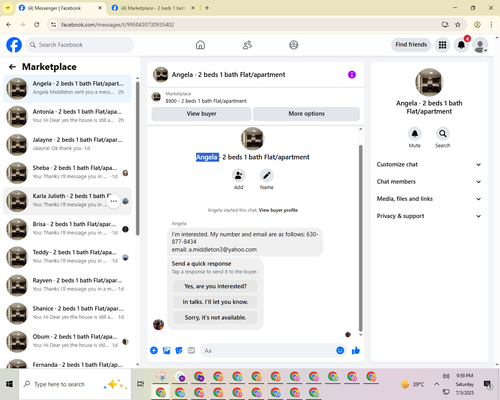Open Brisa's chat conversation
The image size is (500, 400).
coord(67,229)
